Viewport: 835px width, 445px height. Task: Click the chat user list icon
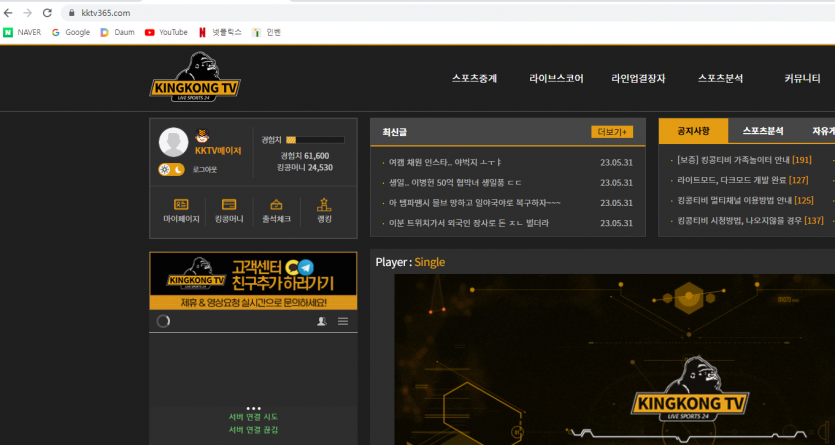point(322,321)
